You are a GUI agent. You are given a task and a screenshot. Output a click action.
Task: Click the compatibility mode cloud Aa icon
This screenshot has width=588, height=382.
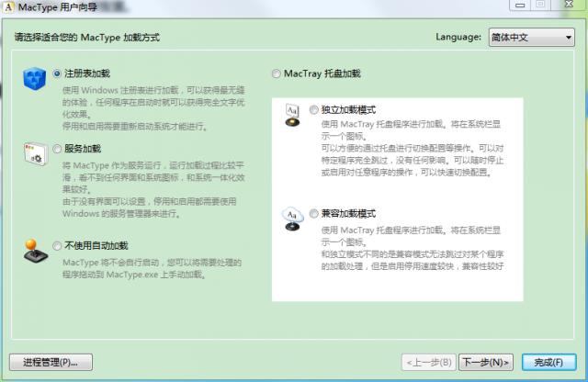[x=292, y=219]
